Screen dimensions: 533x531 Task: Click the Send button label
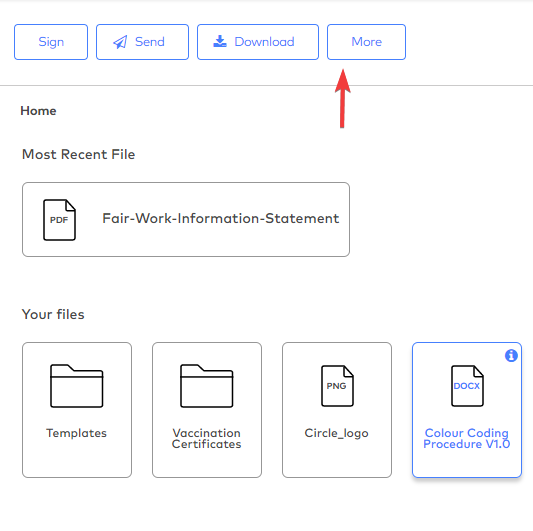pyautogui.click(x=150, y=42)
